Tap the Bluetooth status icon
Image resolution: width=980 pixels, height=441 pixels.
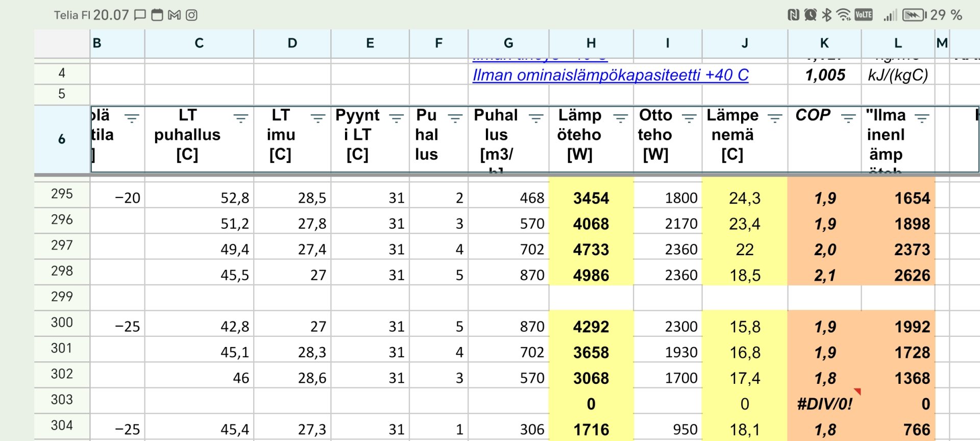click(x=827, y=15)
